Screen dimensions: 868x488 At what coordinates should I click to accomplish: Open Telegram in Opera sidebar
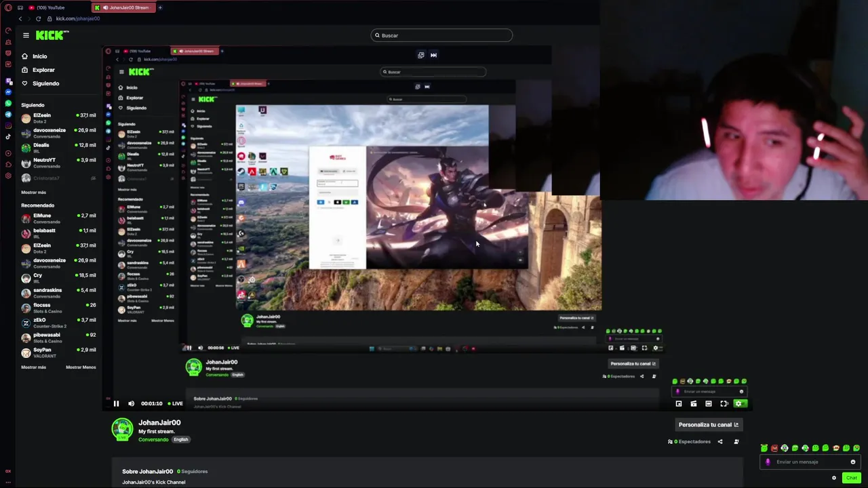[8, 115]
